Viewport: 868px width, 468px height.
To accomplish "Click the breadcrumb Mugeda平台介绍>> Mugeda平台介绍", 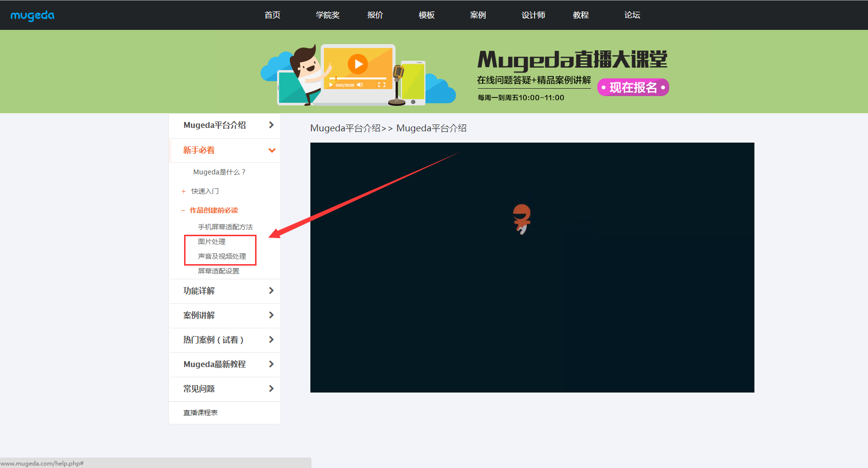I will [388, 128].
